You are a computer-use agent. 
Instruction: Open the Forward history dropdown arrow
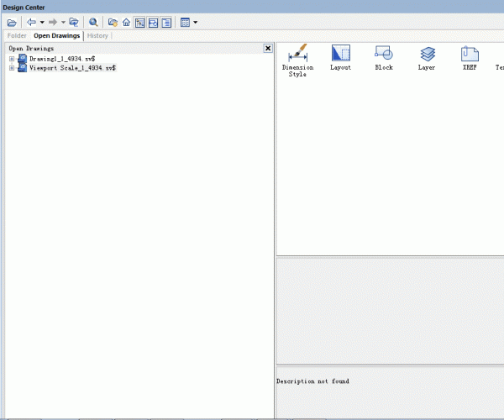coord(63,23)
